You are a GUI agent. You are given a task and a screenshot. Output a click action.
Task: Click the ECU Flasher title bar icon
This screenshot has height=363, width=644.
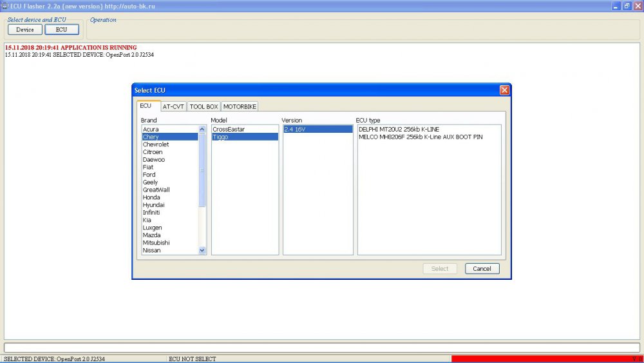pyautogui.click(x=5, y=6)
